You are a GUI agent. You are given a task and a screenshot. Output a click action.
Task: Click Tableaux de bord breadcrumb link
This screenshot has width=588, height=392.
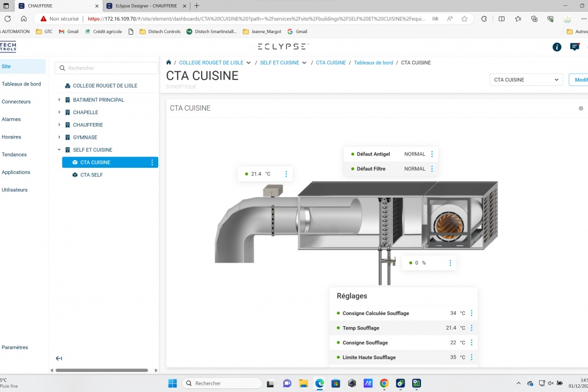click(373, 63)
